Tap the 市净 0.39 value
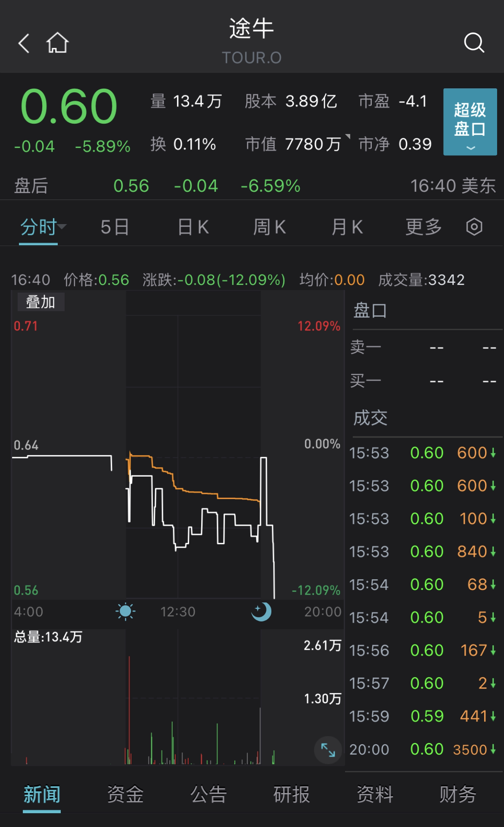Image resolution: width=504 pixels, height=827 pixels. [x=395, y=144]
